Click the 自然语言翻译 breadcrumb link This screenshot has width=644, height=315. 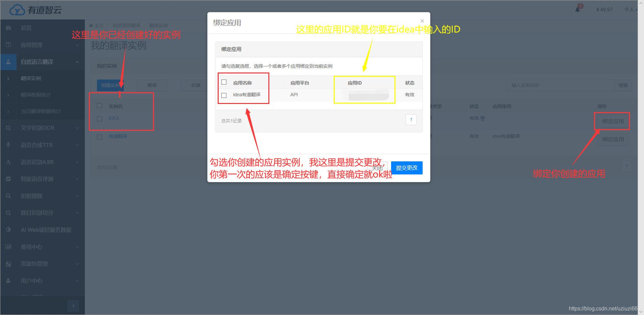click(126, 25)
